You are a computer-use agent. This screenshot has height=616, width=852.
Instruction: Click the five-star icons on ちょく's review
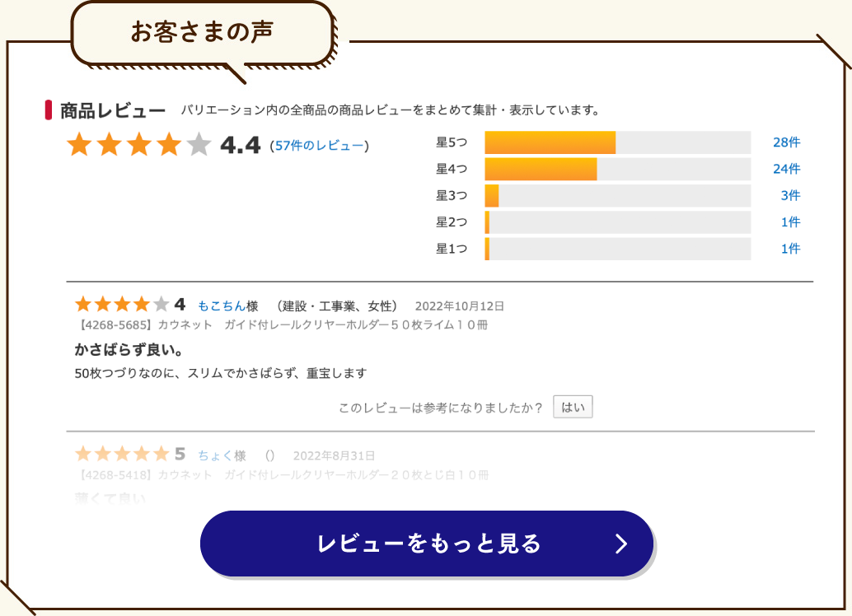tap(122, 454)
